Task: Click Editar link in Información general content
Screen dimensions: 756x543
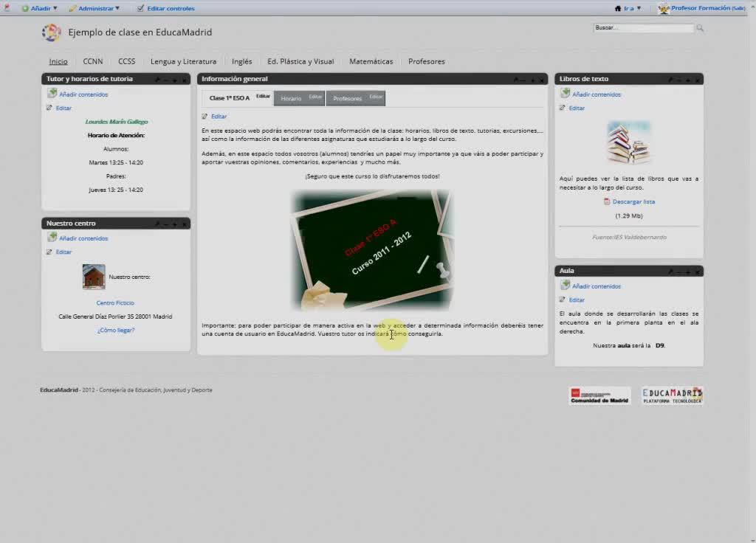Action: pyautogui.click(x=219, y=116)
